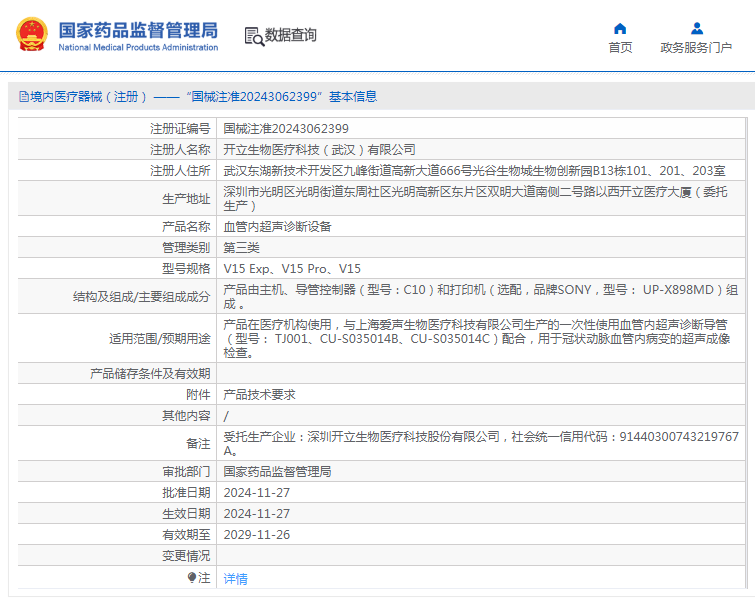Click the 审批部门 row label

(186, 471)
